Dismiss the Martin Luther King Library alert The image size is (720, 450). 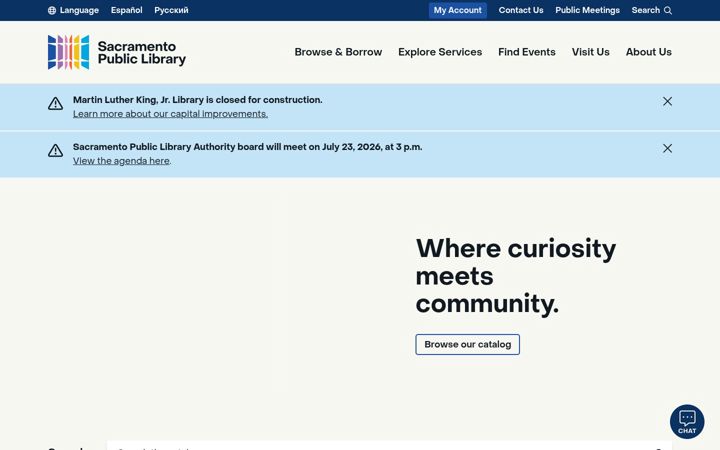(667, 101)
